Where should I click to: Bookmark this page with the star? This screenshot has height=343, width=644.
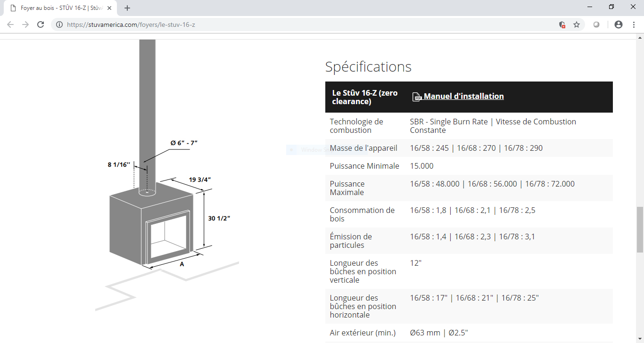[576, 24]
